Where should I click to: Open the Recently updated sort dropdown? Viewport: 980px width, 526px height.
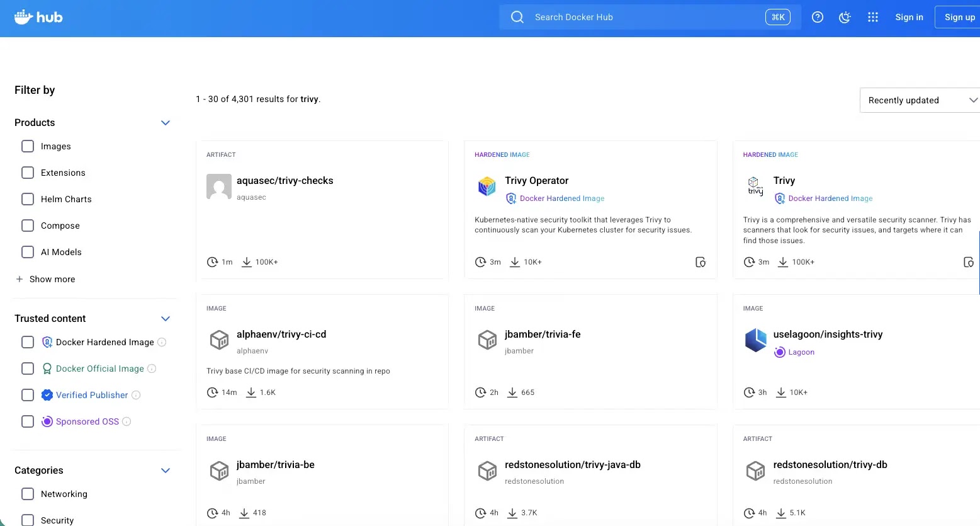pyautogui.click(x=918, y=100)
